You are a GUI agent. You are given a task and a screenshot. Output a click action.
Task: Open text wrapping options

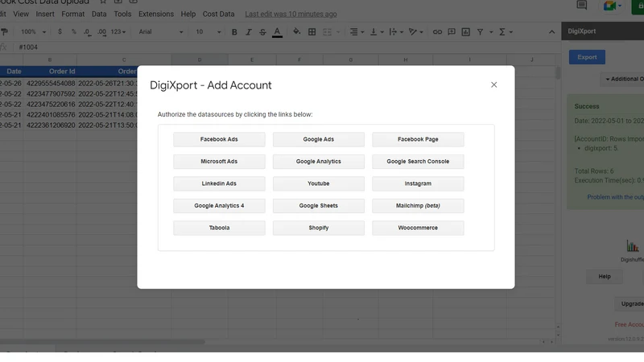[x=396, y=31]
